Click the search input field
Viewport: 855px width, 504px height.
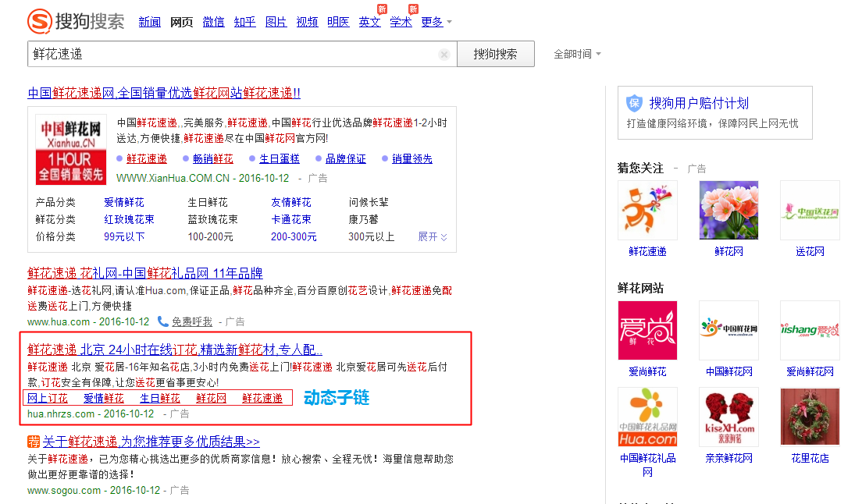234,54
